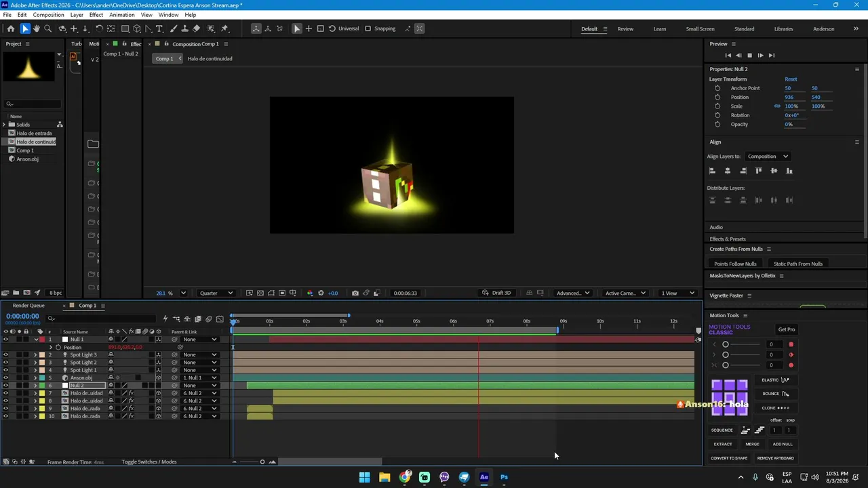Create a new folder in Project panel
This screenshot has width=868, height=488.
(16, 293)
